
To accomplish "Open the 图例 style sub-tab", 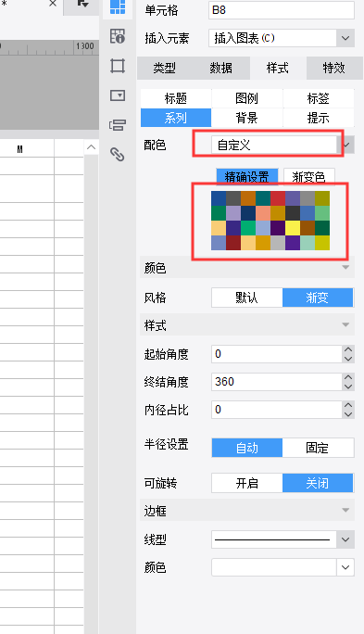I will [247, 98].
